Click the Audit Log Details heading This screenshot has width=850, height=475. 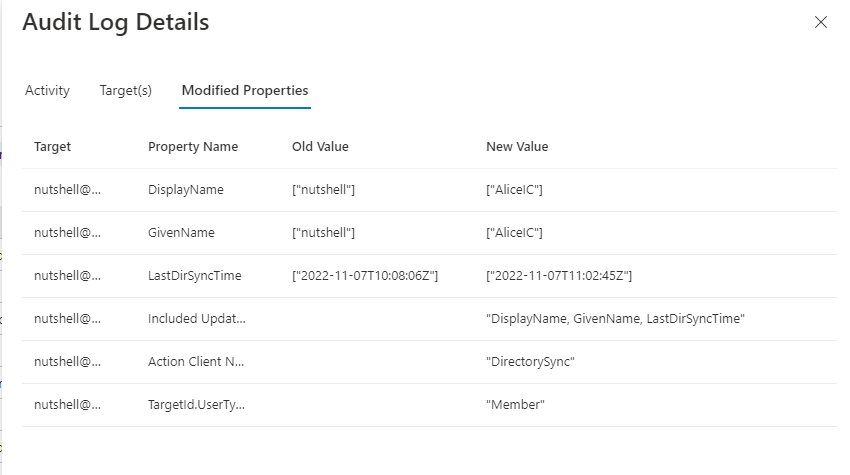tap(116, 22)
